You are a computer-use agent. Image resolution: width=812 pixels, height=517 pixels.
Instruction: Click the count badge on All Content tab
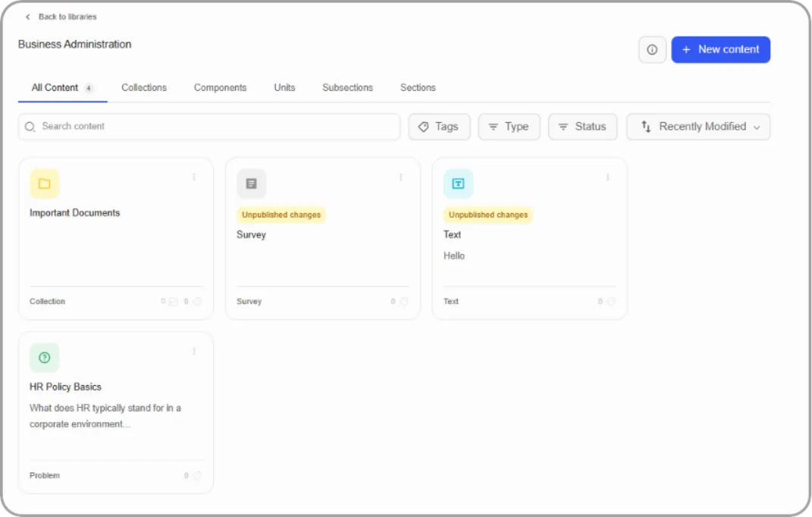[89, 88]
